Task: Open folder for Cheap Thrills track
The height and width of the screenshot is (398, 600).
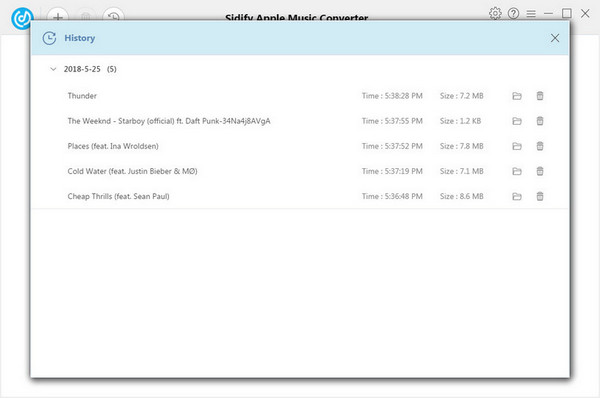Action: coord(517,197)
